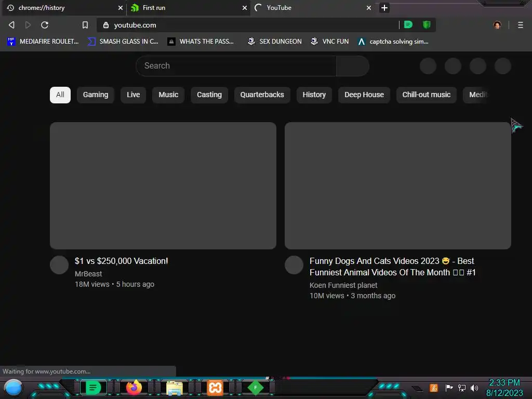Visit Koen Funniest planet channel
This screenshot has height=399, width=532.
pyautogui.click(x=343, y=285)
